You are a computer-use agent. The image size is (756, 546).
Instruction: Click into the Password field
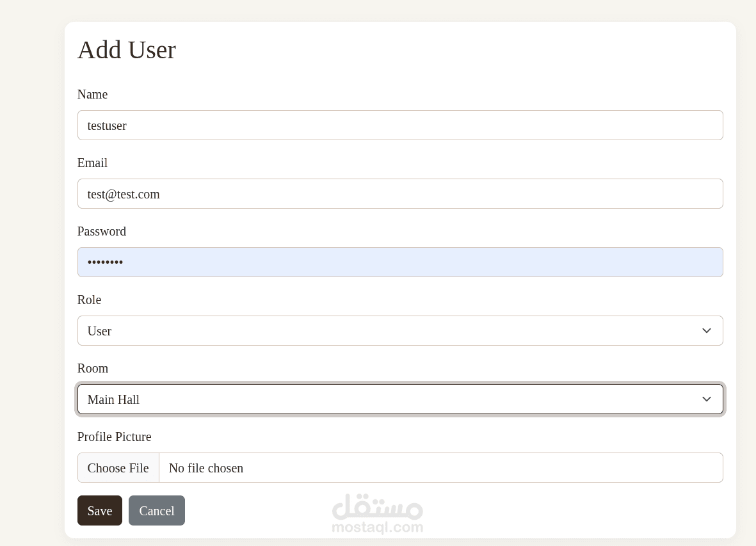tap(400, 262)
